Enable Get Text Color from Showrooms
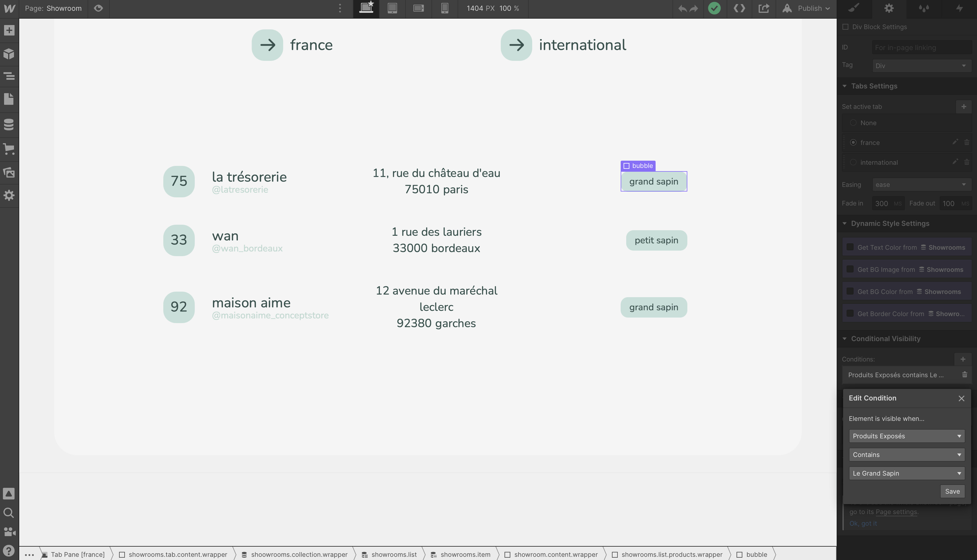Image resolution: width=977 pixels, height=560 pixels. click(x=850, y=247)
